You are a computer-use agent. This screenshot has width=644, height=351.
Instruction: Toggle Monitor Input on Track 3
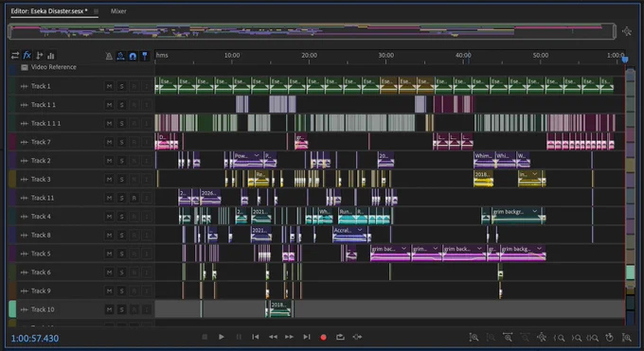click(x=146, y=180)
